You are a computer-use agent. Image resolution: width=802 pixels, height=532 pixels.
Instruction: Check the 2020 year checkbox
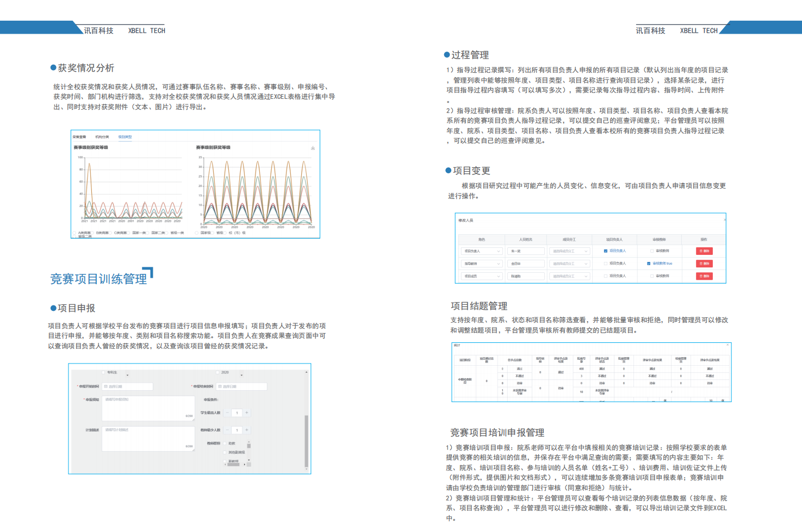coord(217,372)
